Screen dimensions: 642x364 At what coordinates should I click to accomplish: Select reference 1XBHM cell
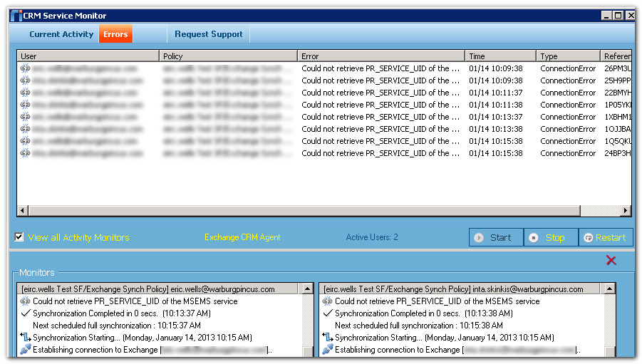[x=618, y=117]
